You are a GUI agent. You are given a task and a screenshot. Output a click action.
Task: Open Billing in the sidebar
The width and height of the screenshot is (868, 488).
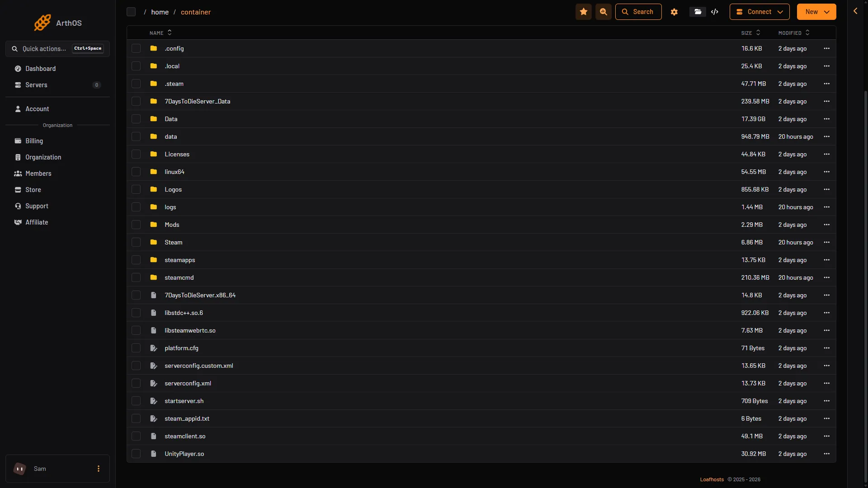57,141
